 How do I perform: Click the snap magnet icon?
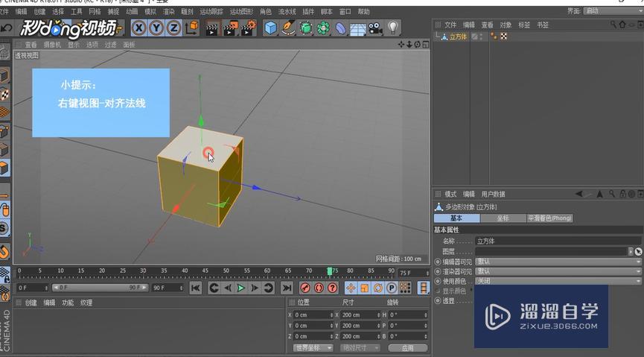(4, 251)
